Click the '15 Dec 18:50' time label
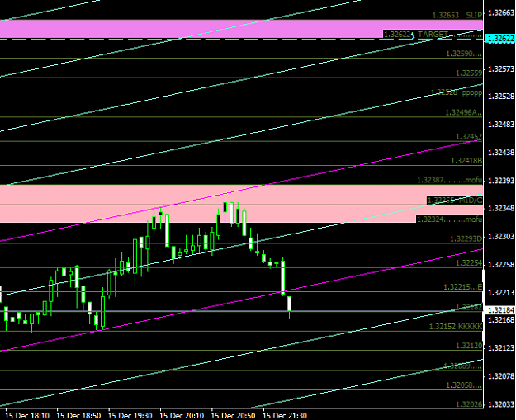516x420 pixels. point(78,416)
